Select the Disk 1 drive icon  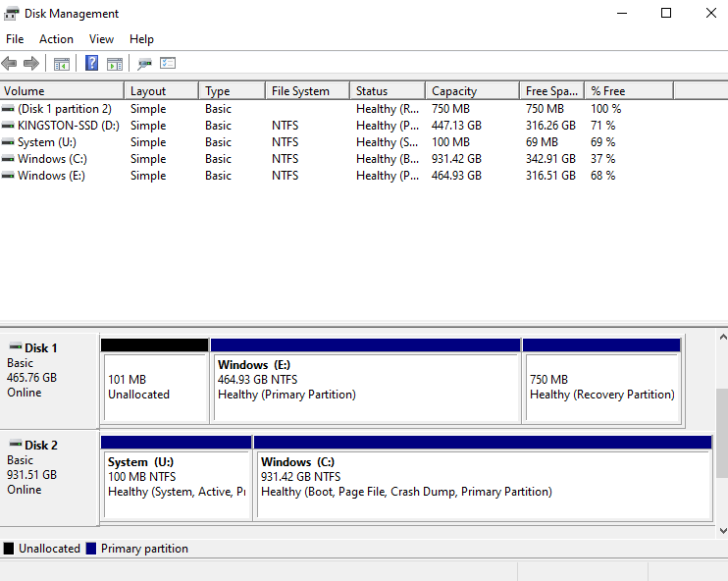click(16, 346)
